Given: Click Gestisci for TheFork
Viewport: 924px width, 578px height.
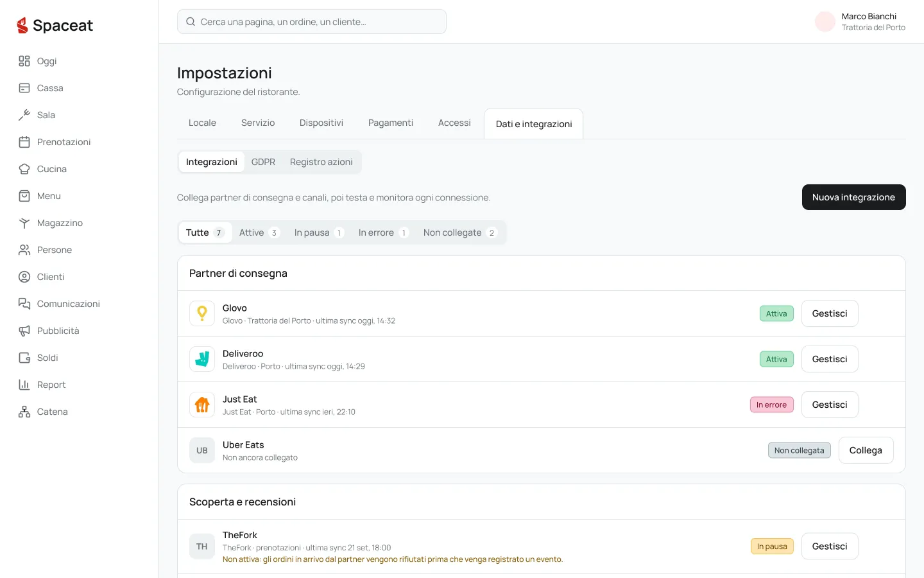Looking at the screenshot, I should (830, 546).
